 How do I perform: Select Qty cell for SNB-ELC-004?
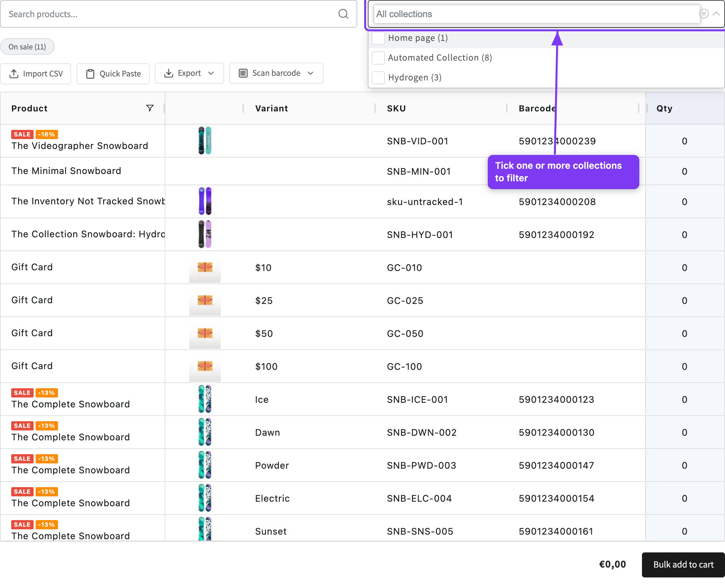click(x=684, y=498)
